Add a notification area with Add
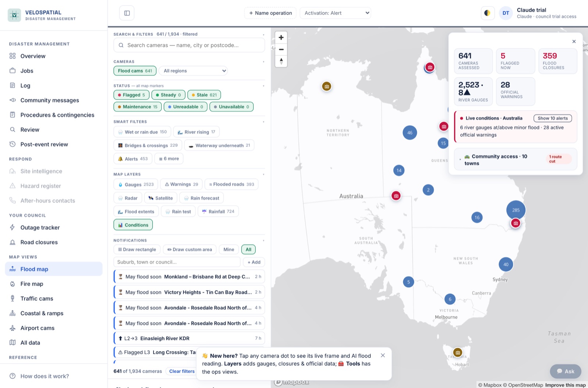 point(254,262)
